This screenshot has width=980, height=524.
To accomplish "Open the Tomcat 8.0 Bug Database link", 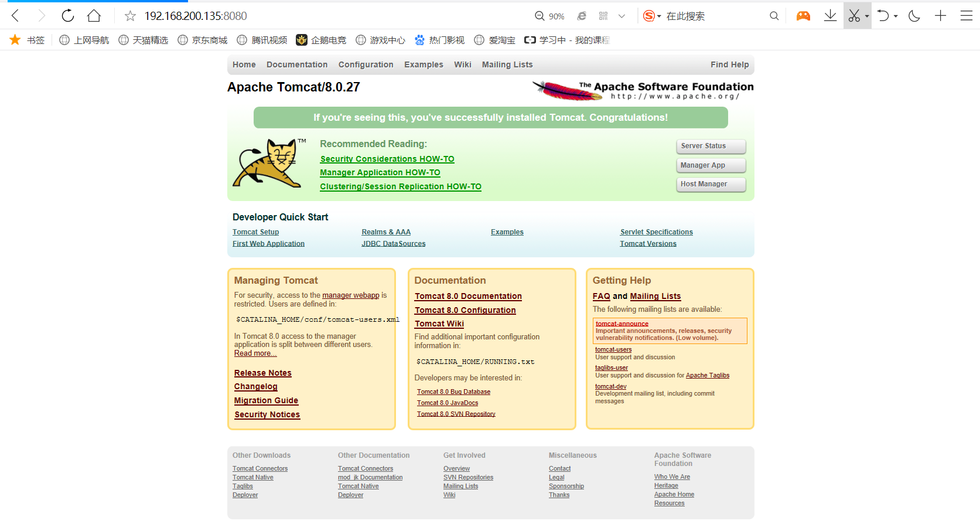I will coord(454,392).
